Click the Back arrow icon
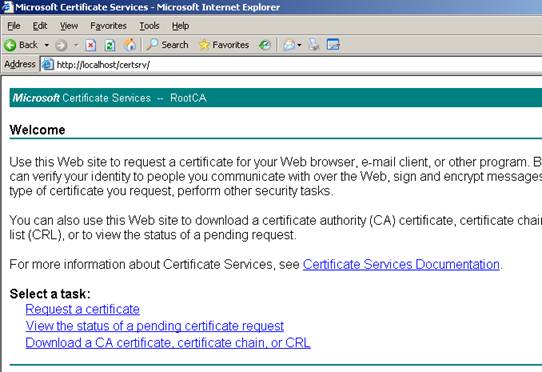This screenshot has width=542, height=372. tap(10, 45)
